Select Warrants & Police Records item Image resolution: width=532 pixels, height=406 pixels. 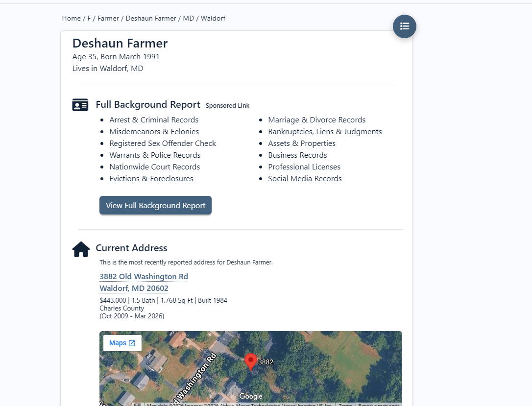click(x=155, y=155)
